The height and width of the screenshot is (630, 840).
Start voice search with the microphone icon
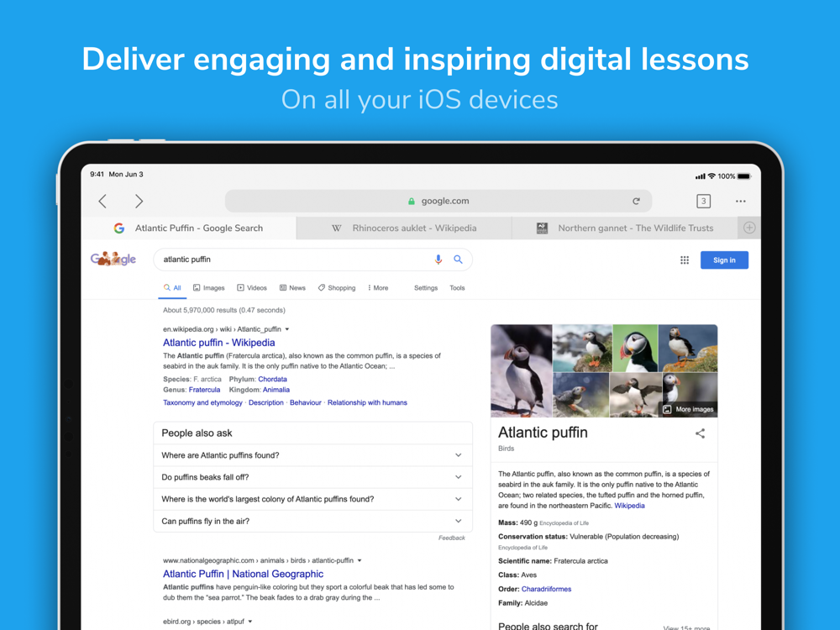click(x=438, y=260)
